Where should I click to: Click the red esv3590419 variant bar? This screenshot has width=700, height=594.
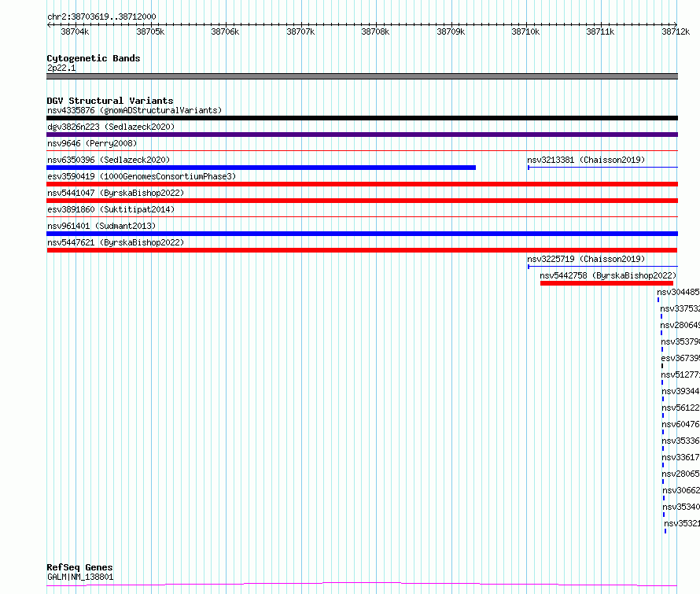[362, 184]
